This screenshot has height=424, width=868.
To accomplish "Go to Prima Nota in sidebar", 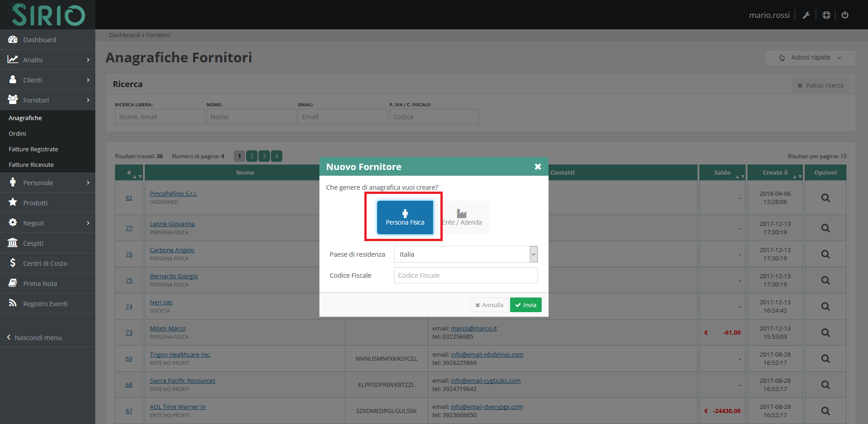I will [x=40, y=284].
